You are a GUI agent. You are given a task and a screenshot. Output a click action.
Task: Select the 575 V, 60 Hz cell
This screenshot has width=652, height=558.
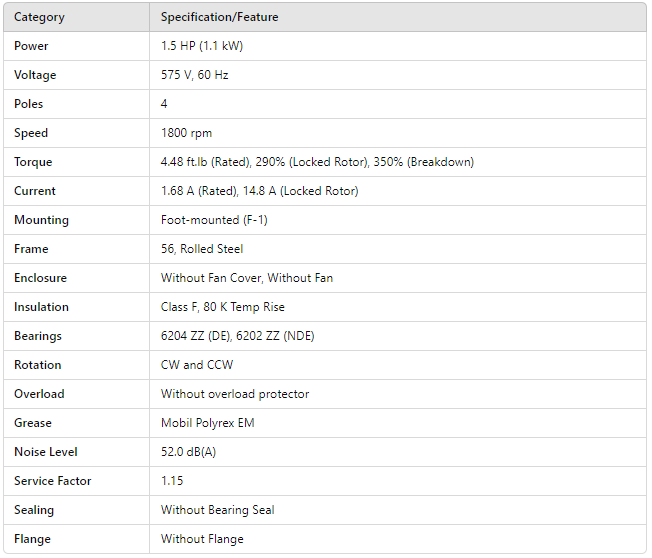coord(195,75)
